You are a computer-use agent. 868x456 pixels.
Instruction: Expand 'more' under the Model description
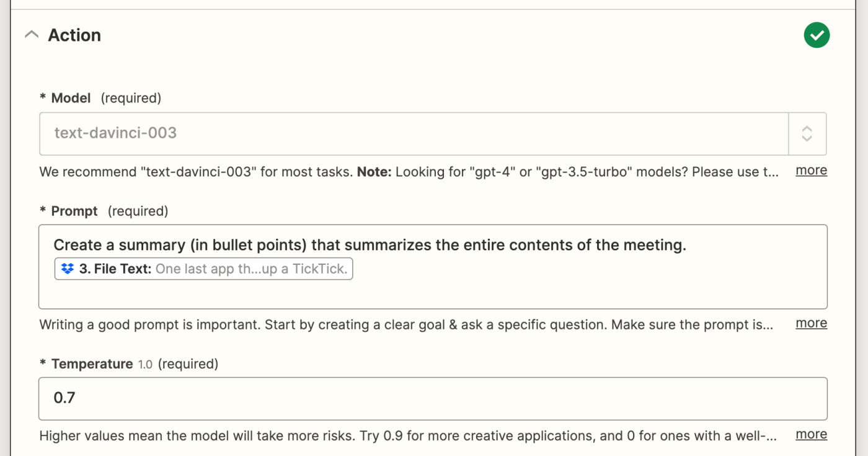tap(811, 171)
